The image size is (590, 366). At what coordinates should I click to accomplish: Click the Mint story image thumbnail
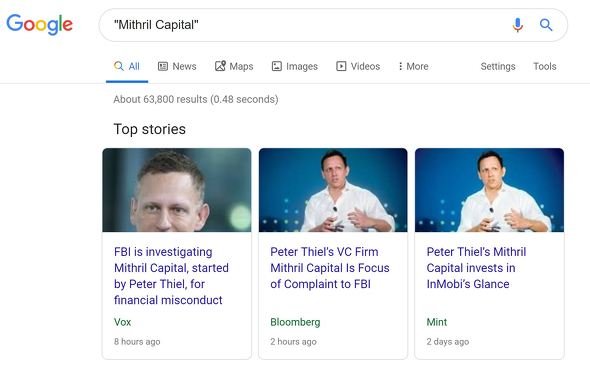point(489,190)
